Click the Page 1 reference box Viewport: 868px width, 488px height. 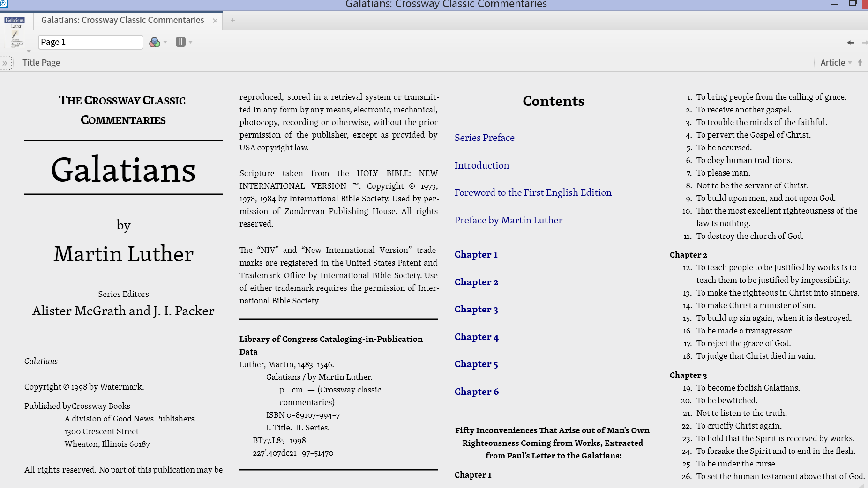tap(90, 42)
